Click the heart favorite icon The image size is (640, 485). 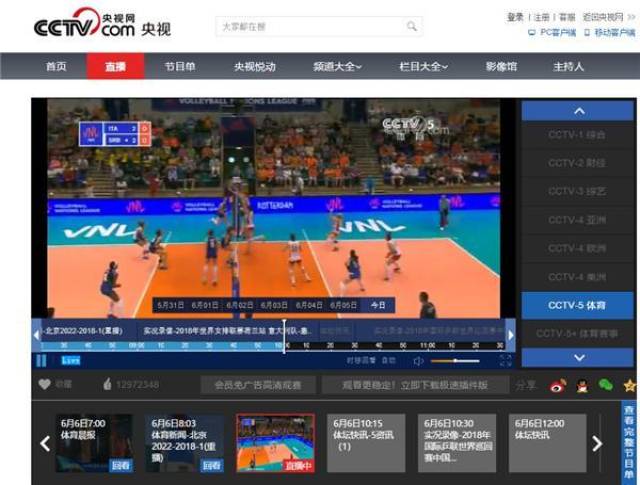[44, 384]
